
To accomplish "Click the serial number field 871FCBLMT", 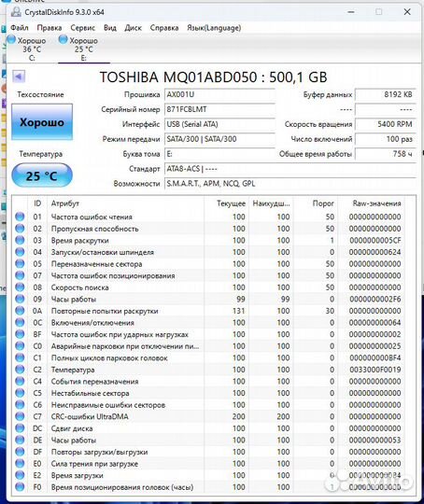I will coord(219,109).
